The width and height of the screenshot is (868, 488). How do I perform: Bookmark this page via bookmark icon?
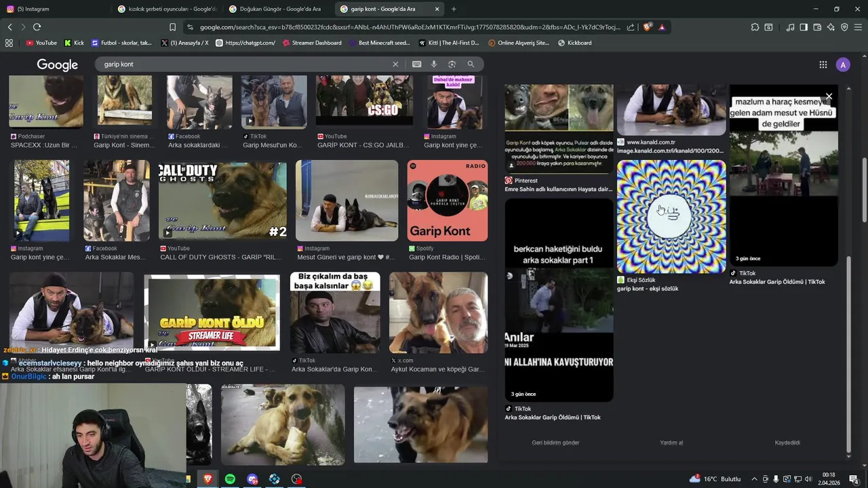pos(172,27)
